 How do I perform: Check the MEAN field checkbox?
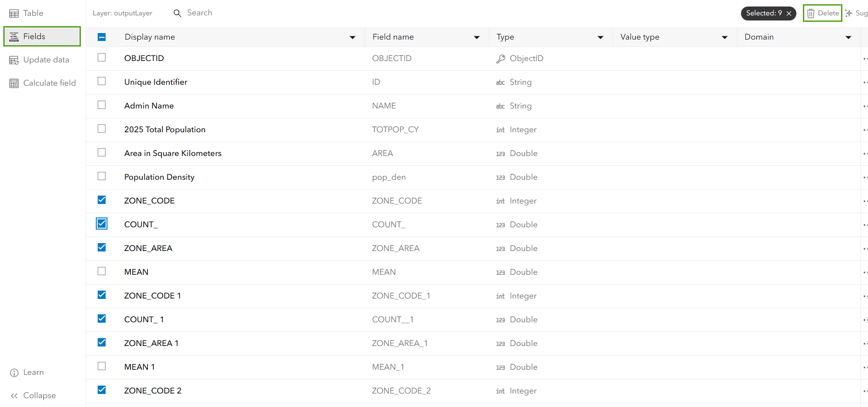tap(102, 271)
